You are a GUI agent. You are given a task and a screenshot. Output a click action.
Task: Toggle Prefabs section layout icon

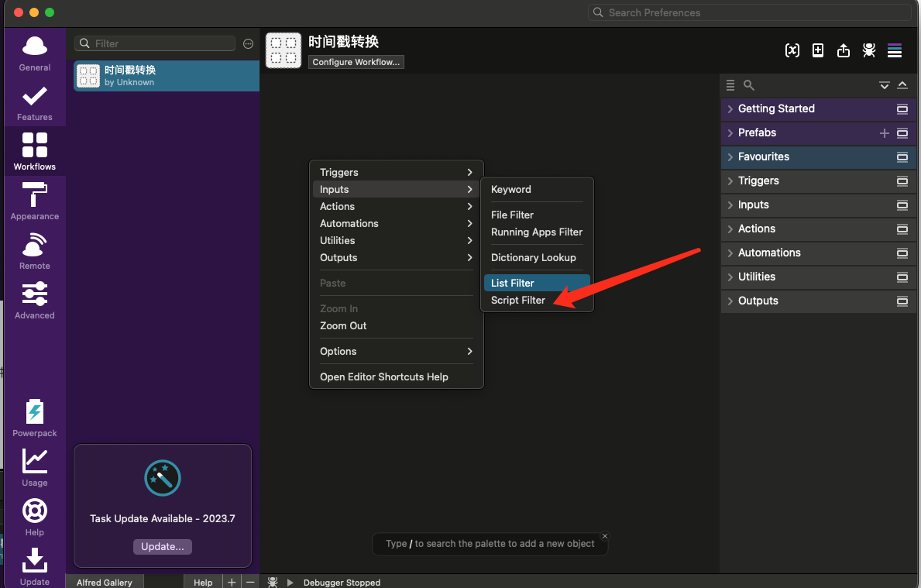pos(902,132)
